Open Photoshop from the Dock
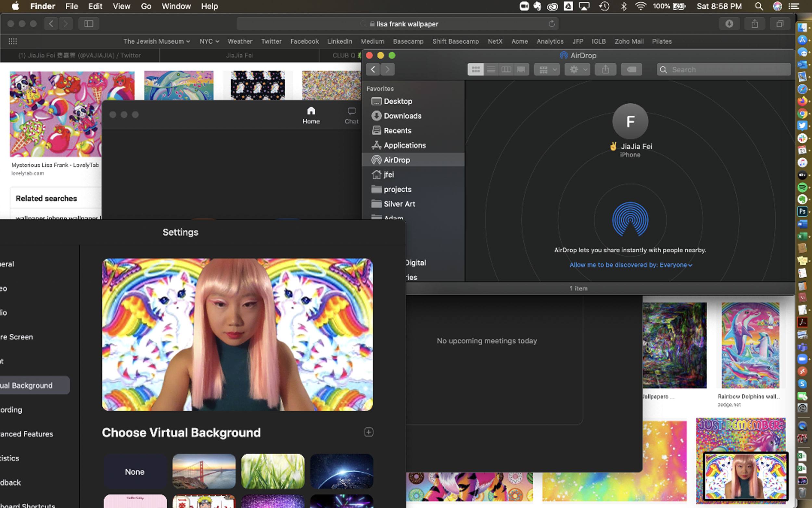 click(802, 211)
